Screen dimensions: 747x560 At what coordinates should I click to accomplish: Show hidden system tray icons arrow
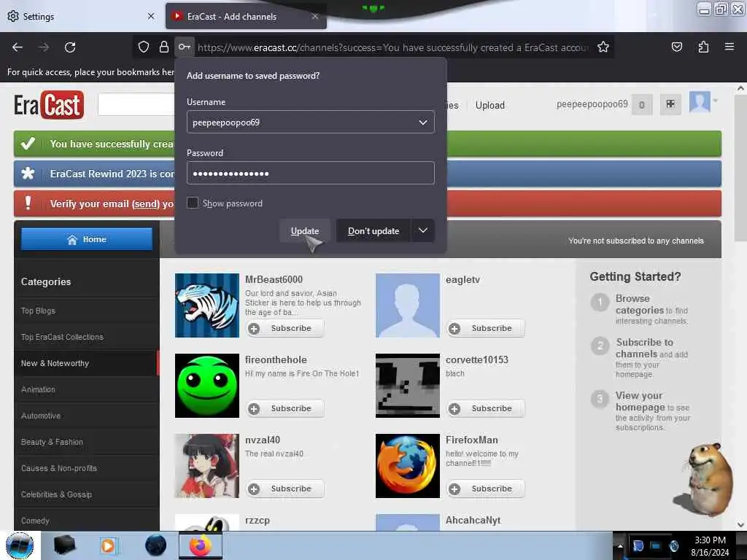pos(620,546)
